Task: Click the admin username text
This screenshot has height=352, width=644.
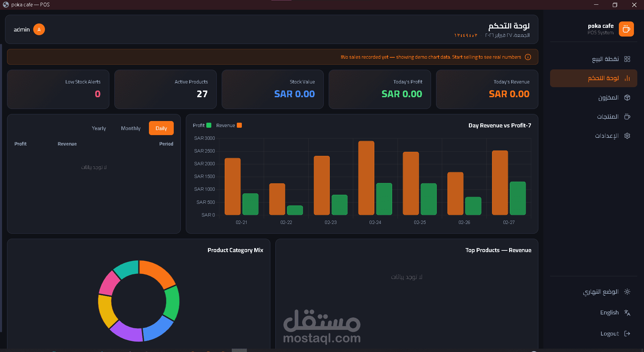Action: (x=22, y=30)
